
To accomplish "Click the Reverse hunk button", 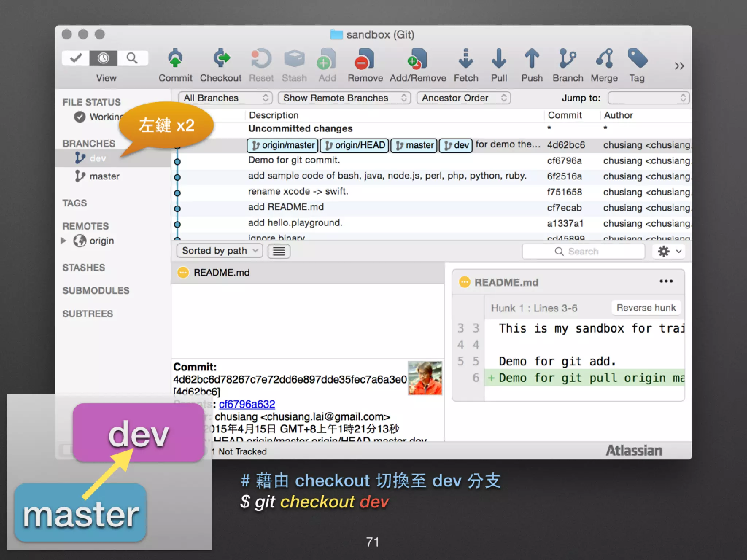I will point(646,308).
